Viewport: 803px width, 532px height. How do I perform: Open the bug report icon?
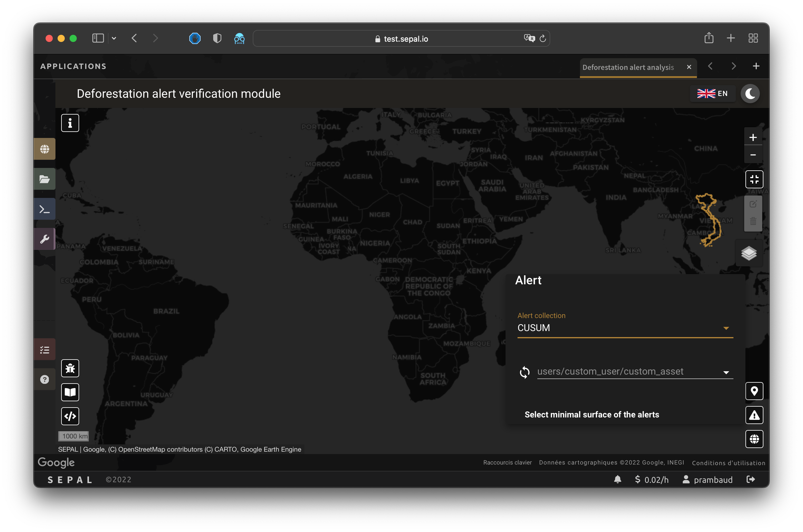[70, 368]
